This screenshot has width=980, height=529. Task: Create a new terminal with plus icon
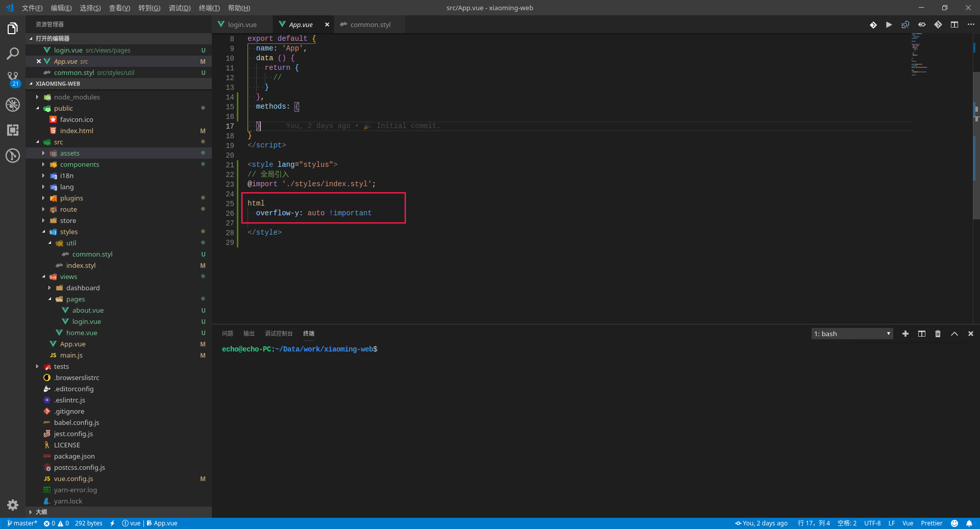(905, 334)
